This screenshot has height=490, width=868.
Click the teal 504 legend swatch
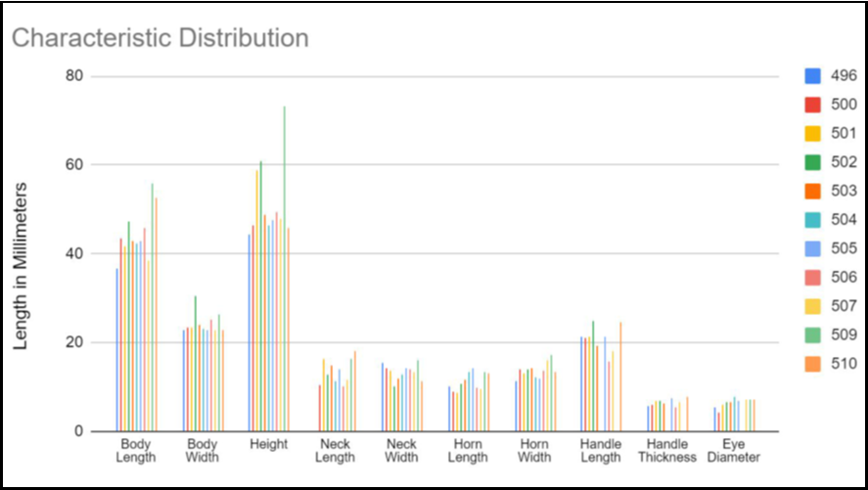coord(812,219)
